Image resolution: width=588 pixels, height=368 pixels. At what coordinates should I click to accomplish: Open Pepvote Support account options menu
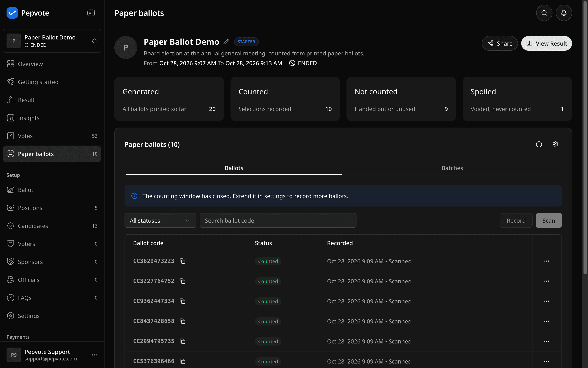tap(94, 355)
